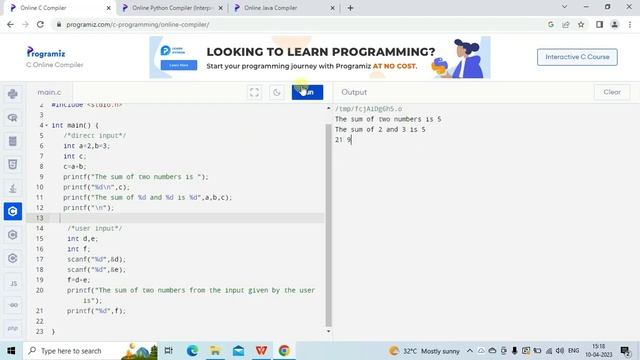Click the 'scanf("%d",&d);' line

tap(97, 259)
